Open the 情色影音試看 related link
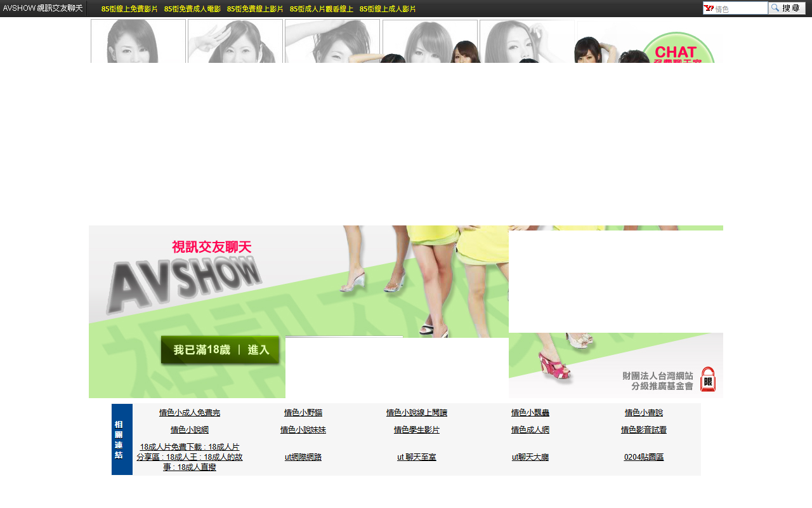Image resolution: width=812 pixels, height=508 pixels. tap(644, 430)
